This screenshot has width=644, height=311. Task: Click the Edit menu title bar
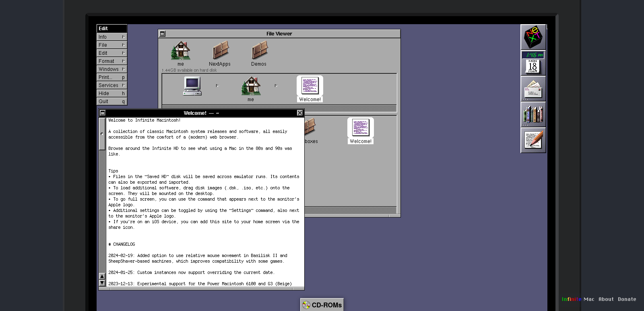tap(112, 29)
